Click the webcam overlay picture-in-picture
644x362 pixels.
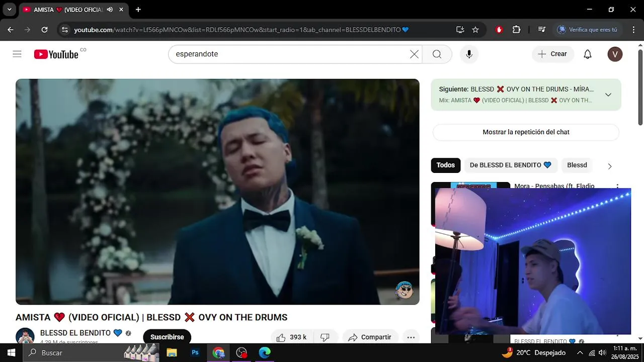coord(533,261)
